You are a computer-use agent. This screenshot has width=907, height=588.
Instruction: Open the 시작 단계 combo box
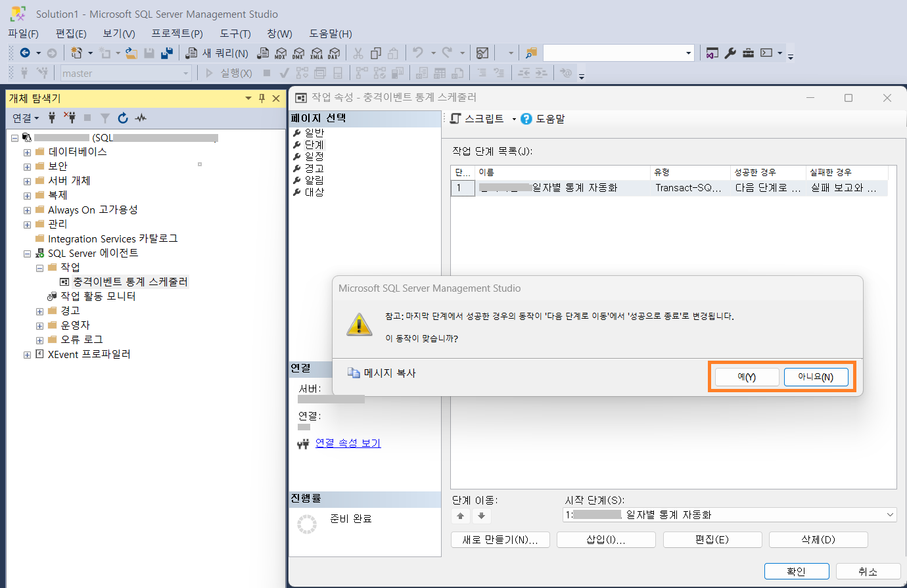(x=730, y=514)
